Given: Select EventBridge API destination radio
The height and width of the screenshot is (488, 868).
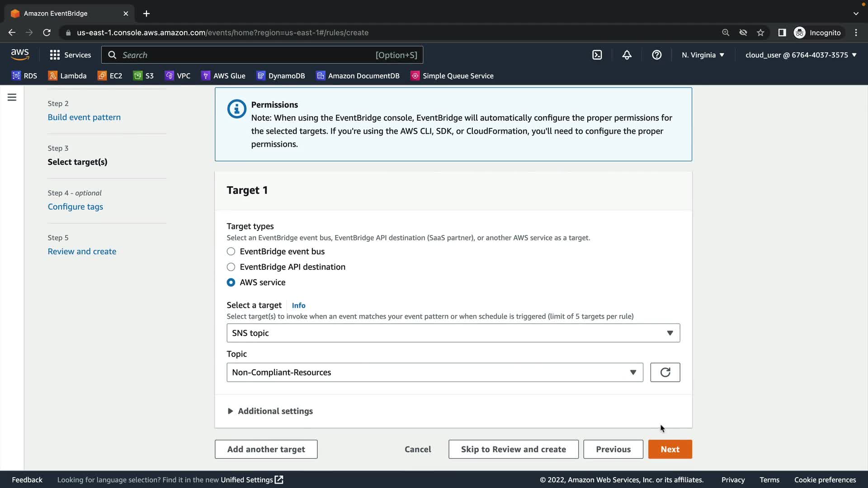Looking at the screenshot, I should tap(231, 267).
